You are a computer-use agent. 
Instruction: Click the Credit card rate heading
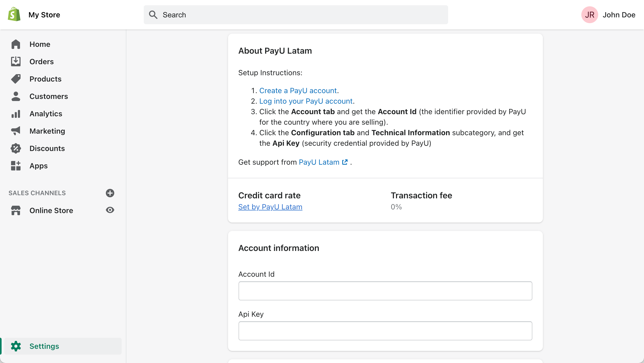pos(269,195)
